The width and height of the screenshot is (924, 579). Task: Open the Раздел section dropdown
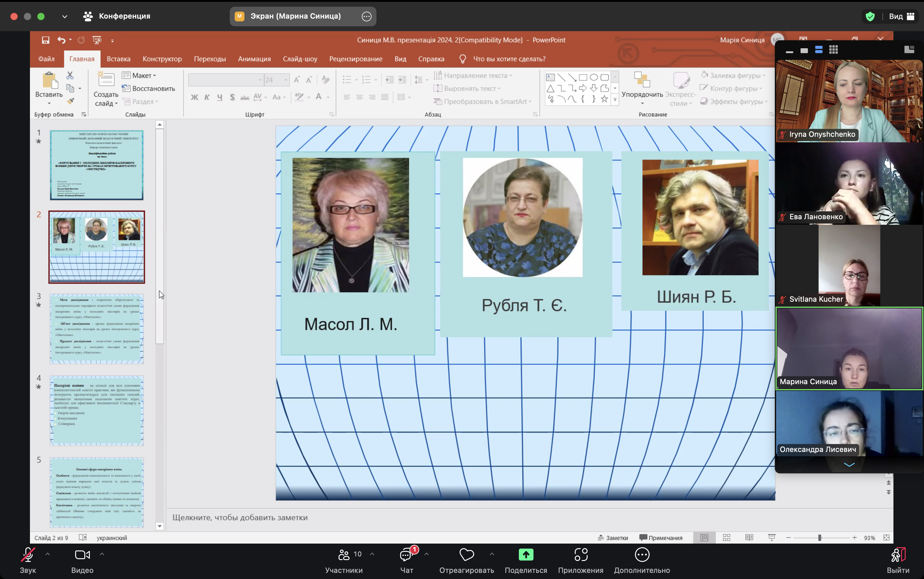pyautogui.click(x=140, y=101)
